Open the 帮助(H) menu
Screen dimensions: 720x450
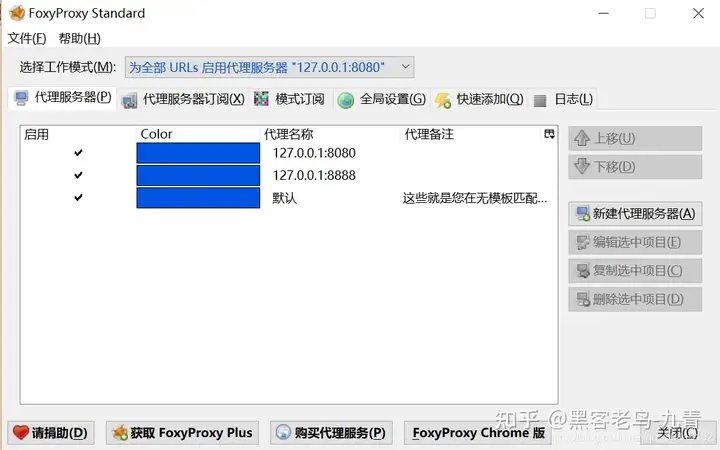point(79,38)
